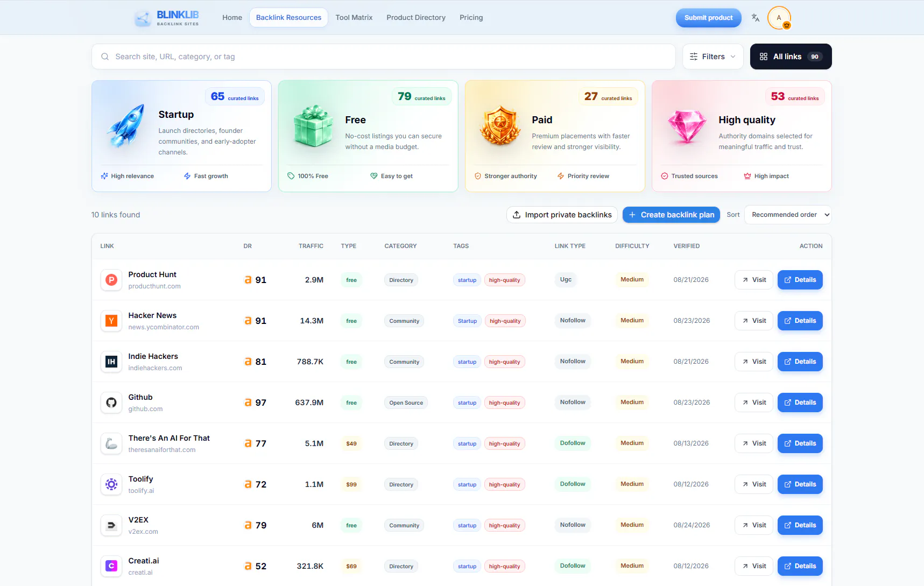Open Details for Hacker News
This screenshot has height=586, width=924.
point(800,321)
